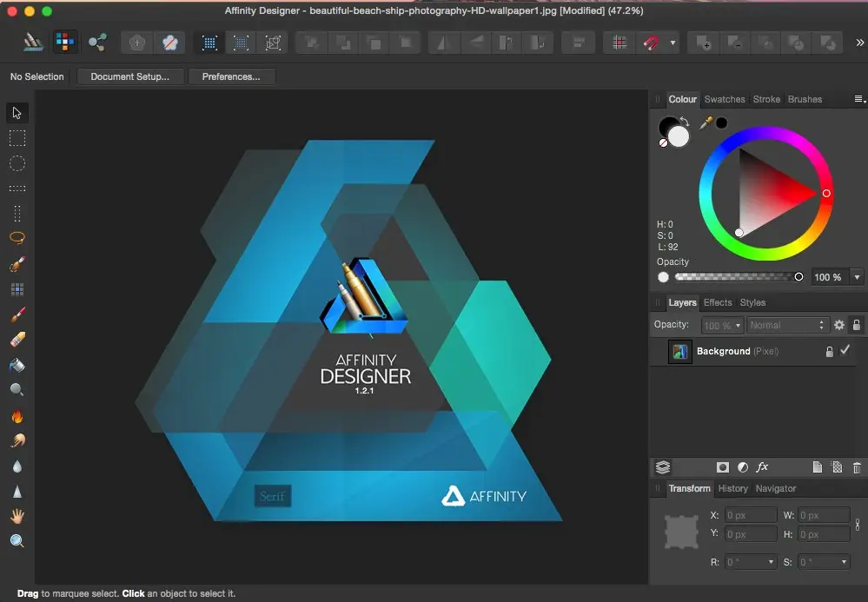Switch to the Navigator tab
This screenshot has height=602, width=868.
[x=776, y=488]
